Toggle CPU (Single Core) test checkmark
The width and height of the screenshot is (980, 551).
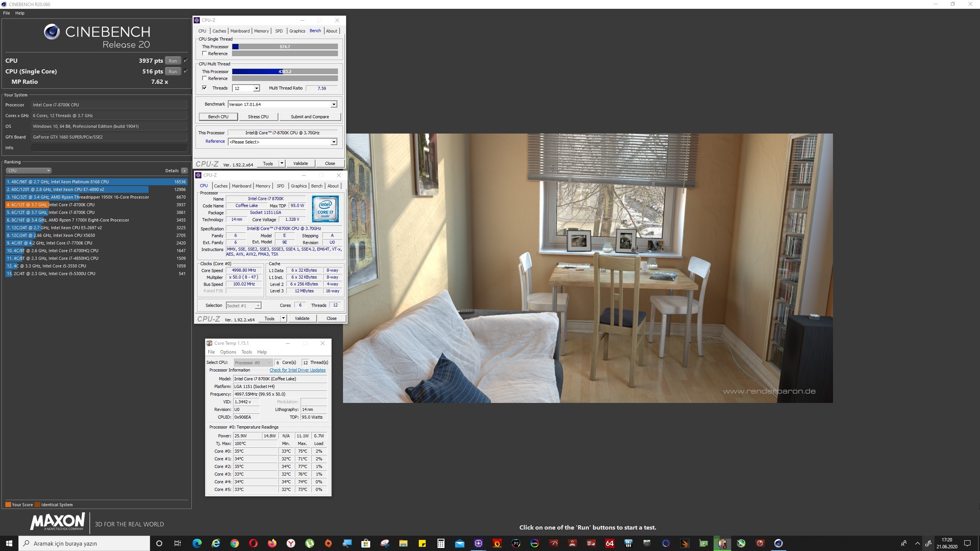(x=186, y=71)
